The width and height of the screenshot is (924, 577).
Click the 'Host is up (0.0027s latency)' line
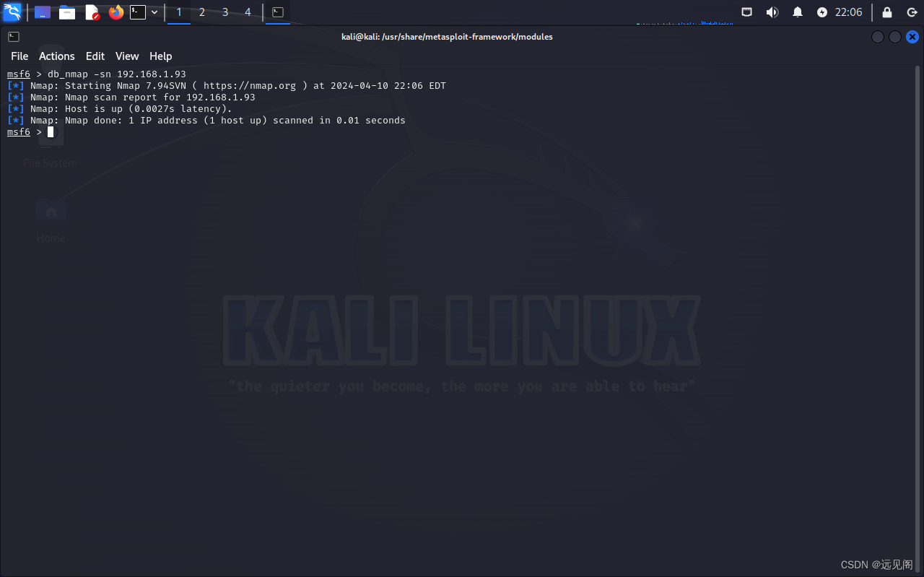pos(120,109)
